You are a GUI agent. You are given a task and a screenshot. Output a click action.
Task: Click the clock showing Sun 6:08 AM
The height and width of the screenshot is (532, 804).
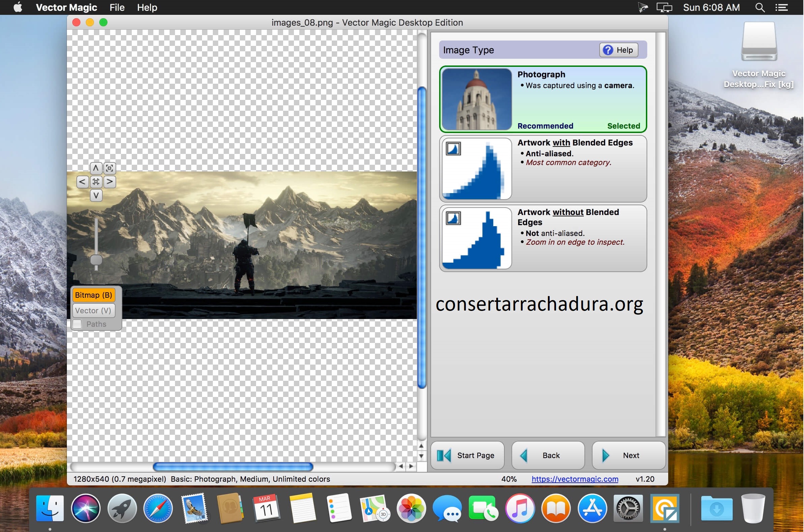pos(711,7)
